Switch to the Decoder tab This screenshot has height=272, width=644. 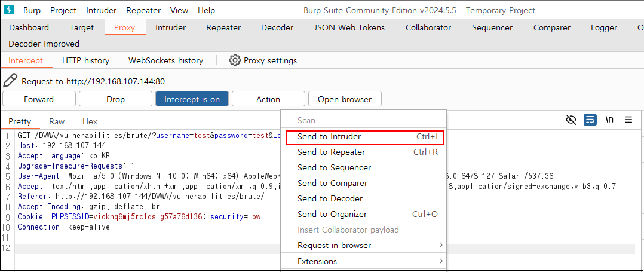coord(277,27)
